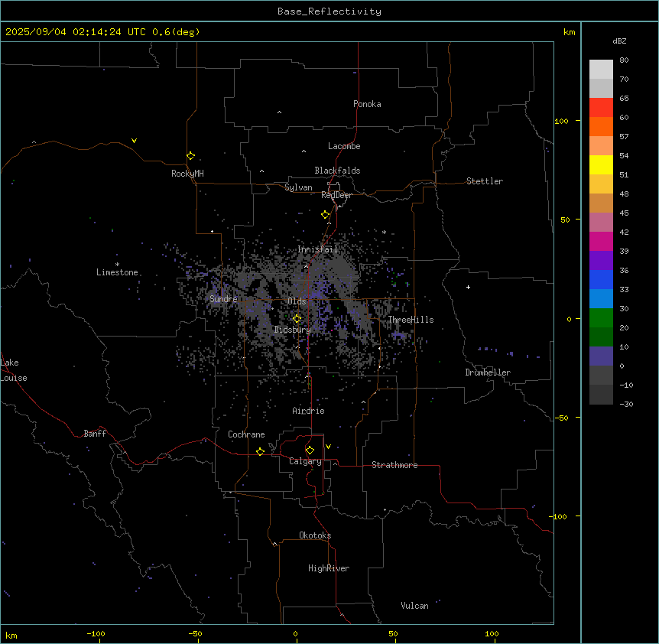Screen dimensions: 659x644
Task: Click the magenta 42 dBZ legend swatch
Action: pos(601,241)
